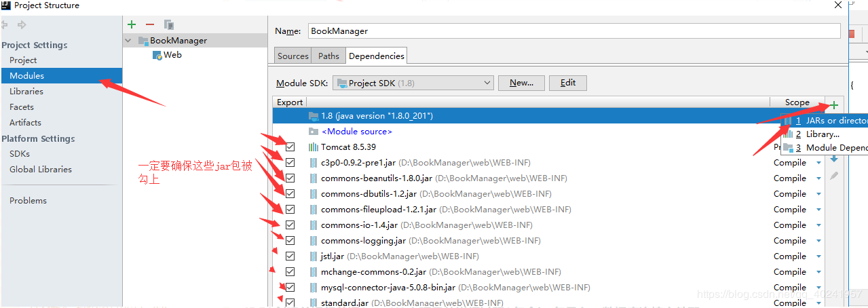The height and width of the screenshot is (308, 868).
Task: Open Modules settings page
Action: [27, 75]
